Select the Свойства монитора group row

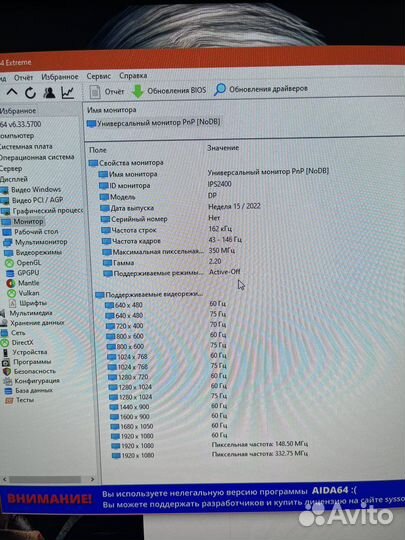126,163
